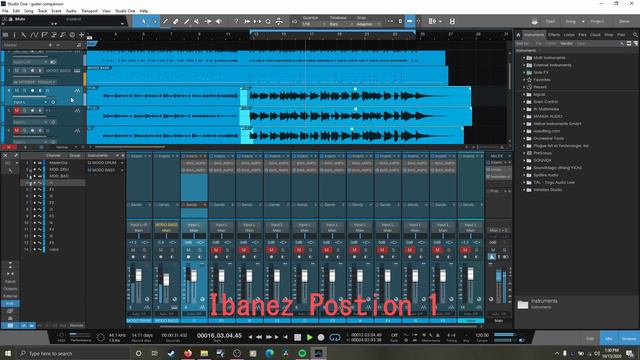The width and height of the screenshot is (640, 360).
Task: Expand the External Instruments folder
Action: [524, 65]
